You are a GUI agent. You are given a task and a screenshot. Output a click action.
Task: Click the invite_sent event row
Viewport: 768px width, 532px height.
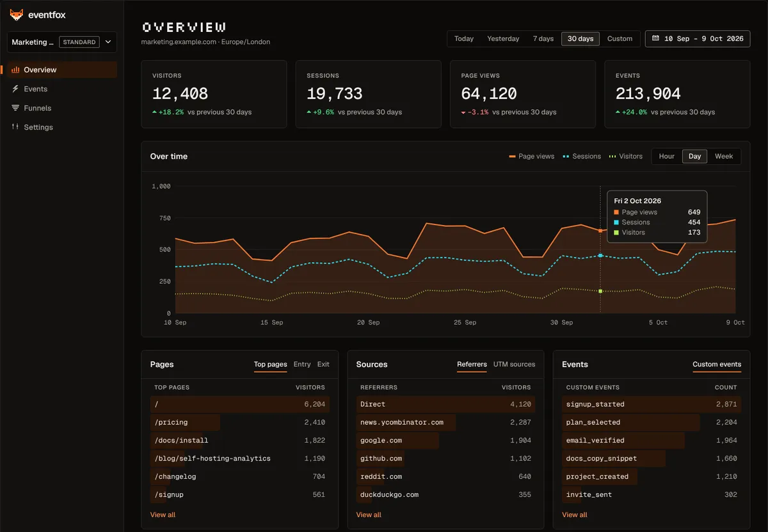tap(652, 494)
